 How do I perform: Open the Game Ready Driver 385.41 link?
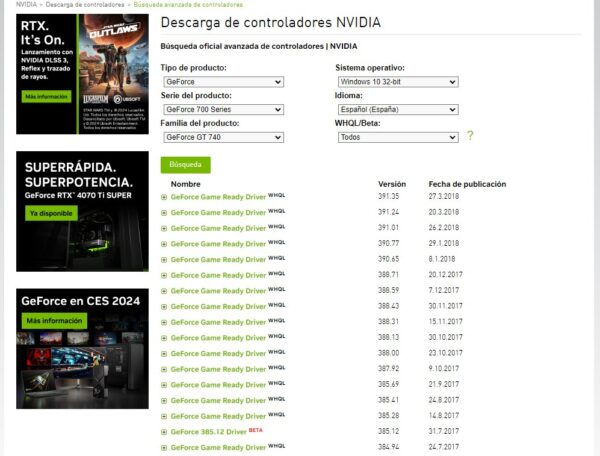pos(218,401)
